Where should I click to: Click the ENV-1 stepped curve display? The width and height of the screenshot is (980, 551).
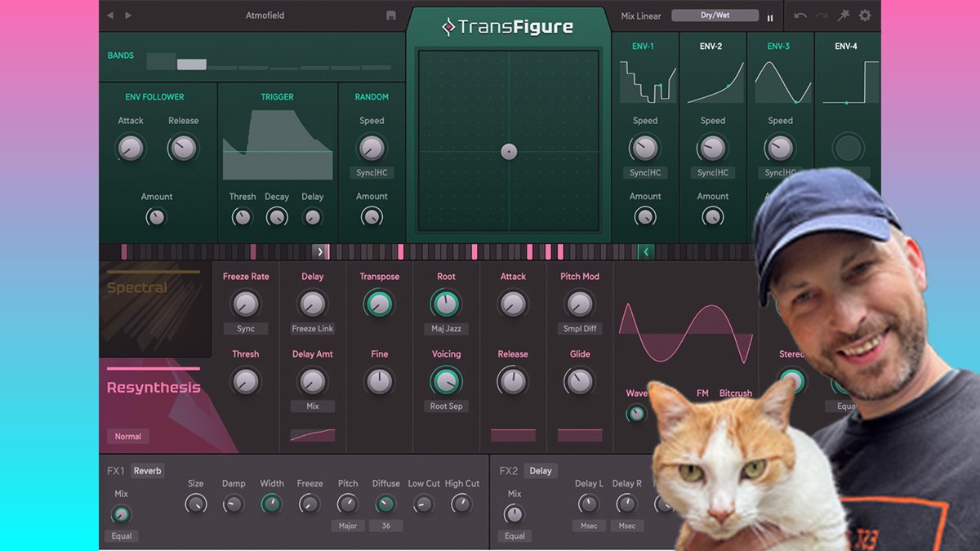point(647,82)
